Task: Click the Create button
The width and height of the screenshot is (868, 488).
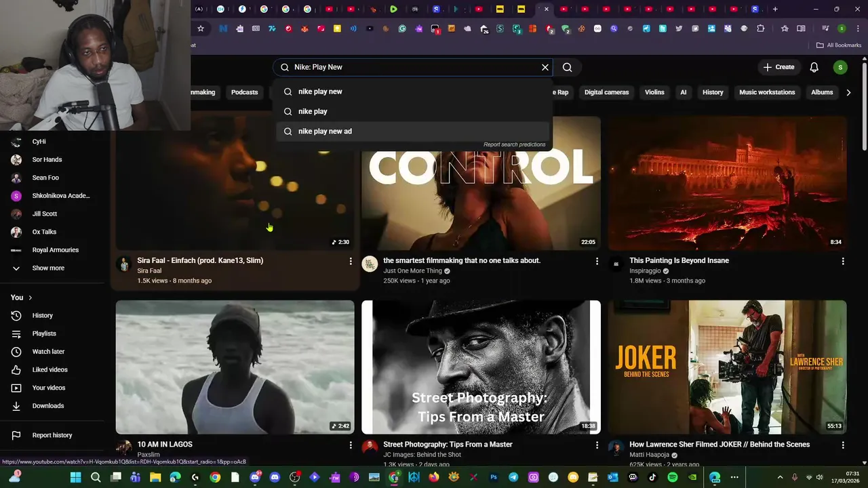Action: 778,67
